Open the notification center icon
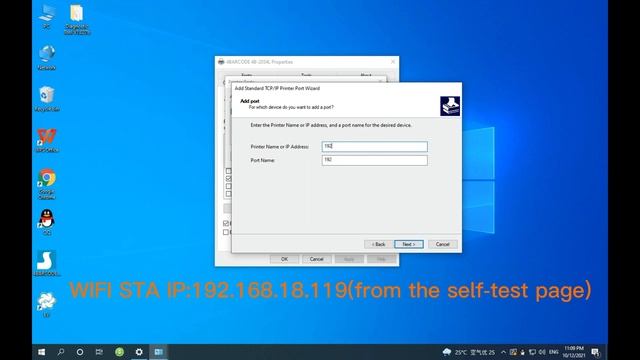 (596, 352)
